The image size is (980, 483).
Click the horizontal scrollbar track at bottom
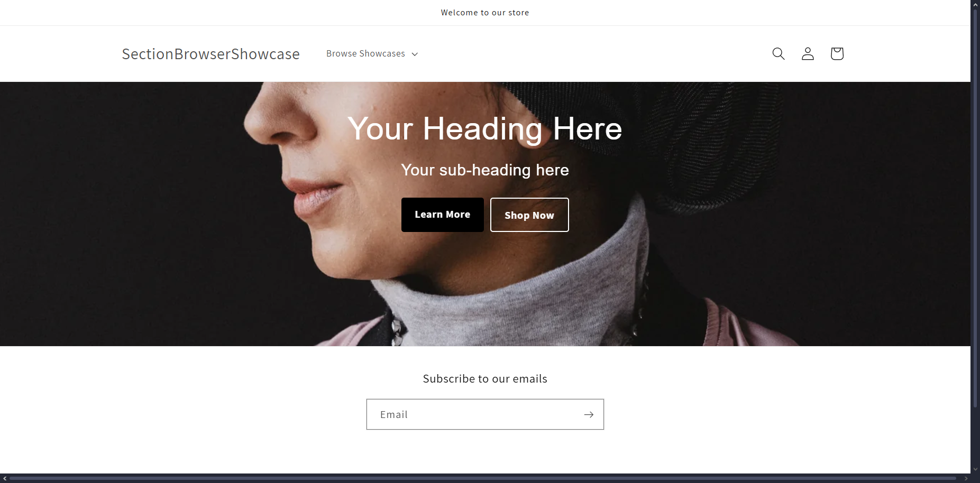(x=482, y=478)
